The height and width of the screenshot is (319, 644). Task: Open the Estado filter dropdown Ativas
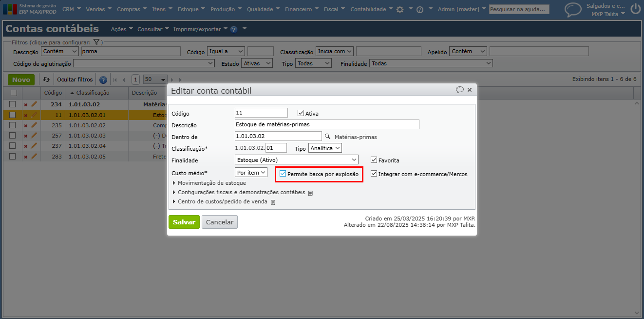pos(257,63)
